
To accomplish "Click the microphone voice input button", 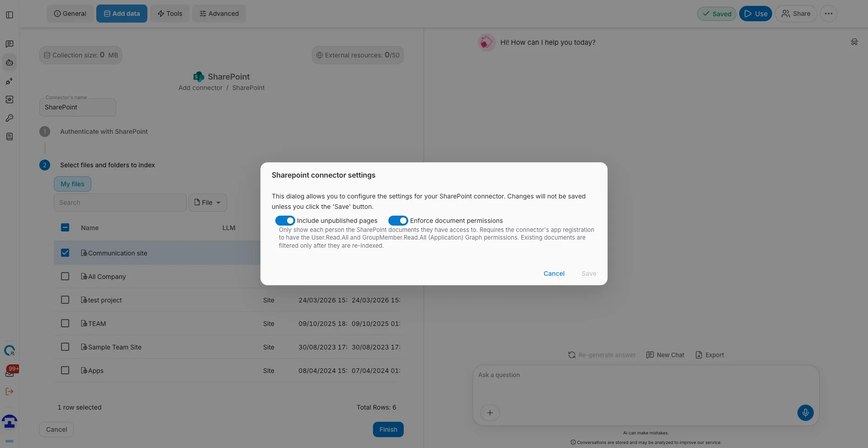I will pos(805,412).
